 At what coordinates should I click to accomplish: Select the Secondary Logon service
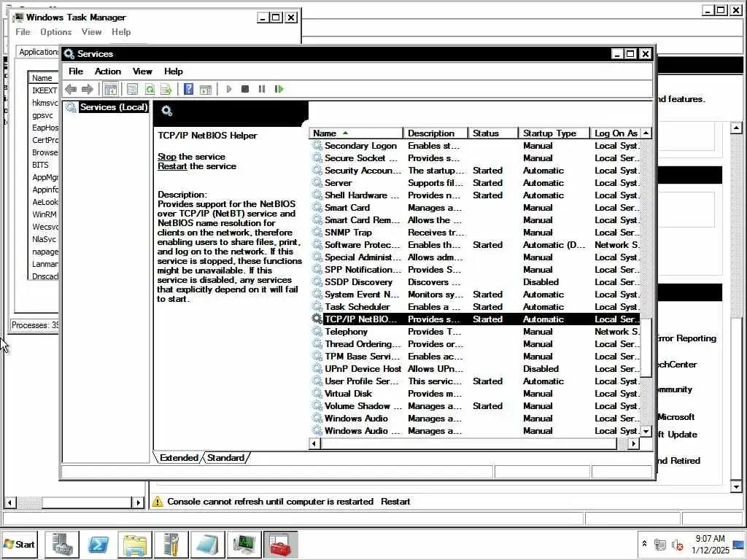click(x=475, y=146)
